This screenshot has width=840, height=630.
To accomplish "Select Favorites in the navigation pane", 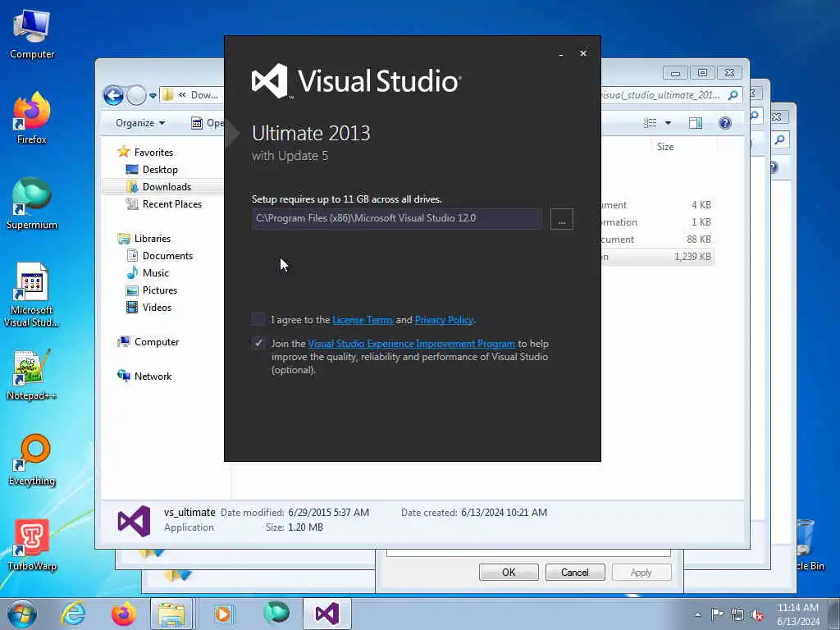I will pos(153,152).
